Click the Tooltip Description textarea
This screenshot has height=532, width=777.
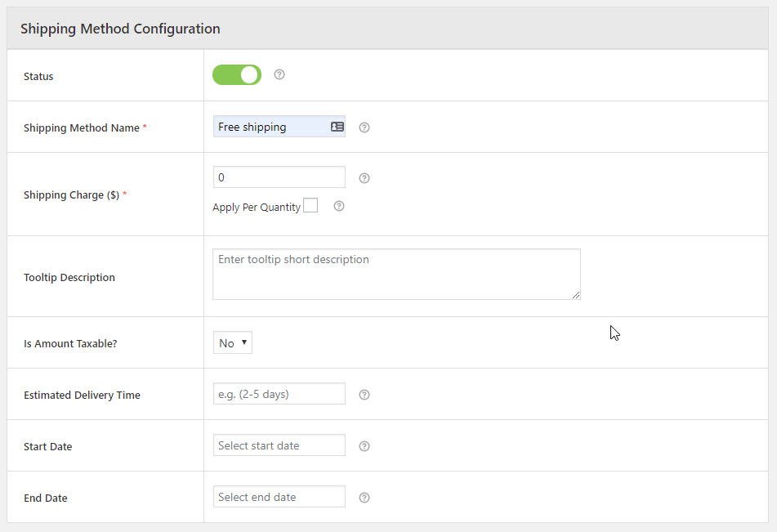coord(396,275)
